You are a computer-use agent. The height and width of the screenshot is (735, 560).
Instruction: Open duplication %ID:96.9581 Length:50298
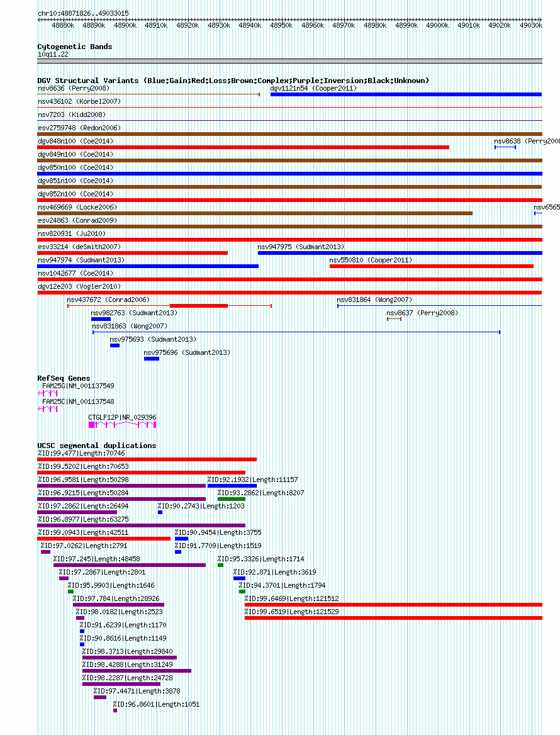click(x=122, y=486)
